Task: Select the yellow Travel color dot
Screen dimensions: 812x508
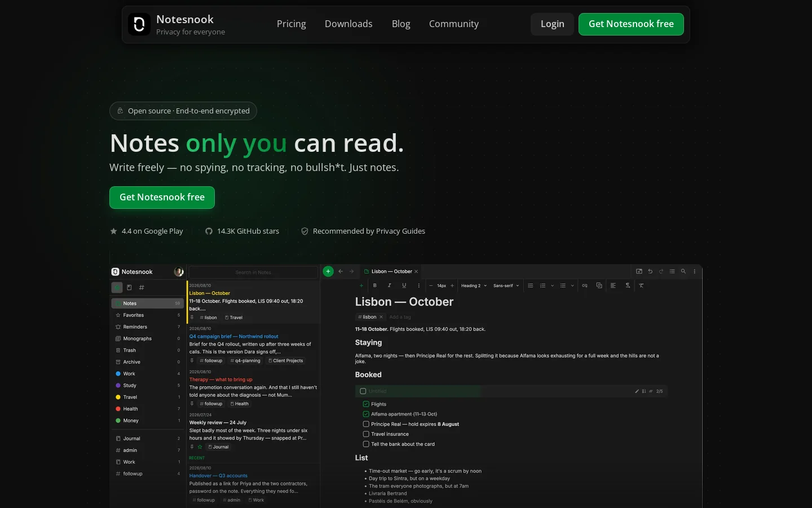Action: [x=118, y=397]
